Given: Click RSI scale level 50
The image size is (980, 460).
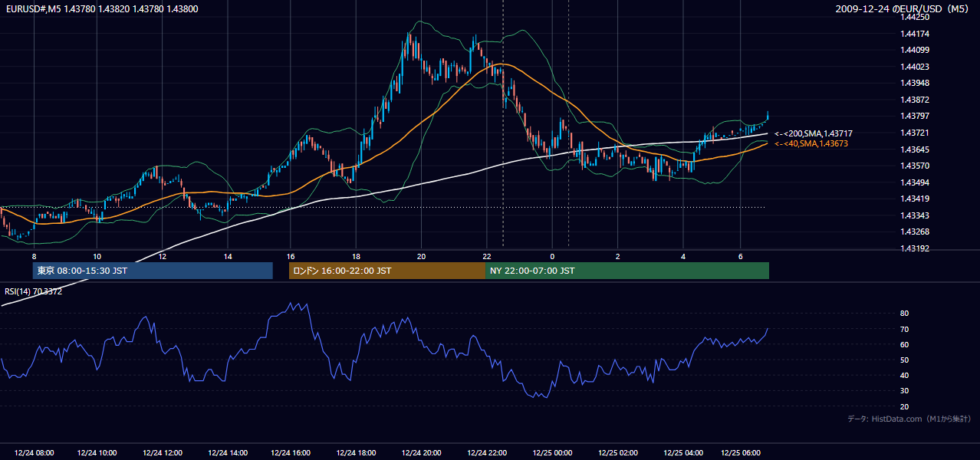Looking at the screenshot, I should (x=904, y=360).
